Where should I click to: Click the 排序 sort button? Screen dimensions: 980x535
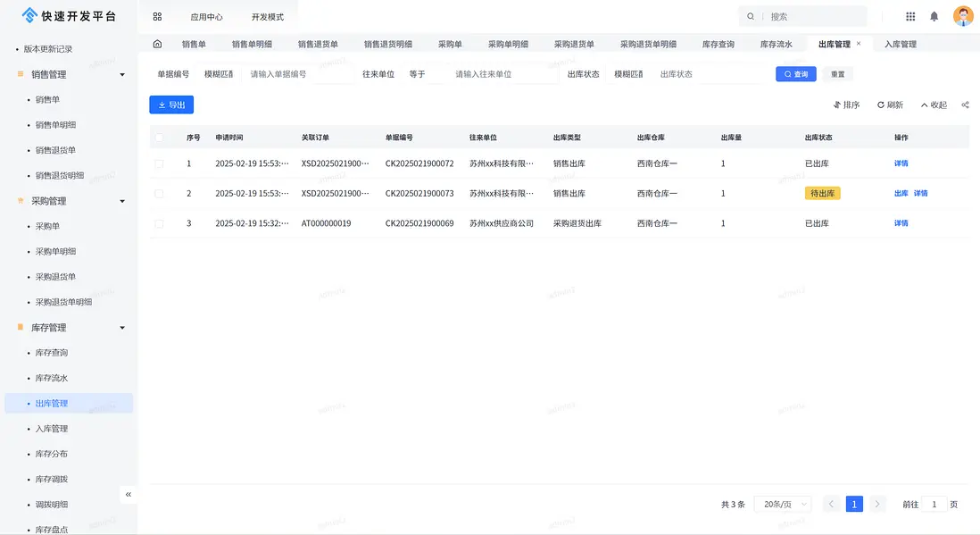(x=846, y=105)
